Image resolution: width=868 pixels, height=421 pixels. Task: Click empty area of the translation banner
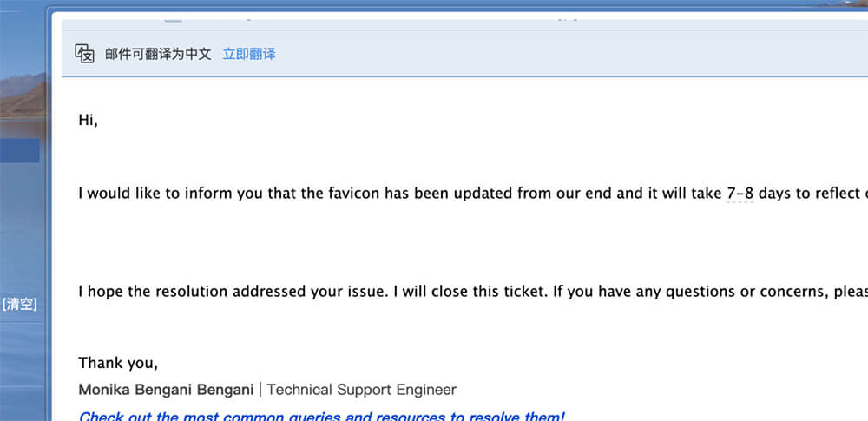pos(554,54)
